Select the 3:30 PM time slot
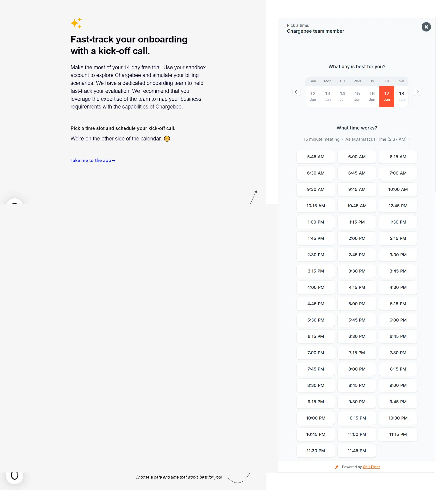Image resolution: width=448 pixels, height=490 pixels. [357, 271]
